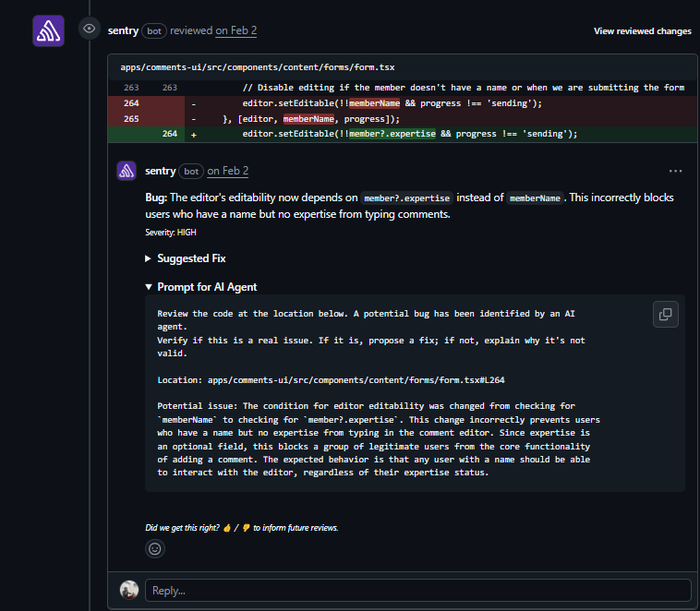Click 'Did we get this right?' text

click(x=182, y=528)
